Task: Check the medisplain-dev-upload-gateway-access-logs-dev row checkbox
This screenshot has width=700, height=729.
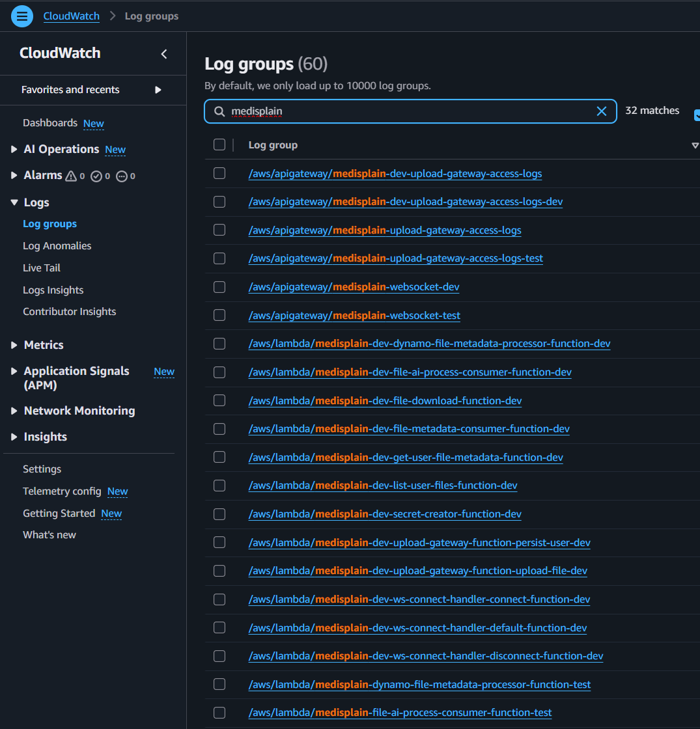Action: 219,202
